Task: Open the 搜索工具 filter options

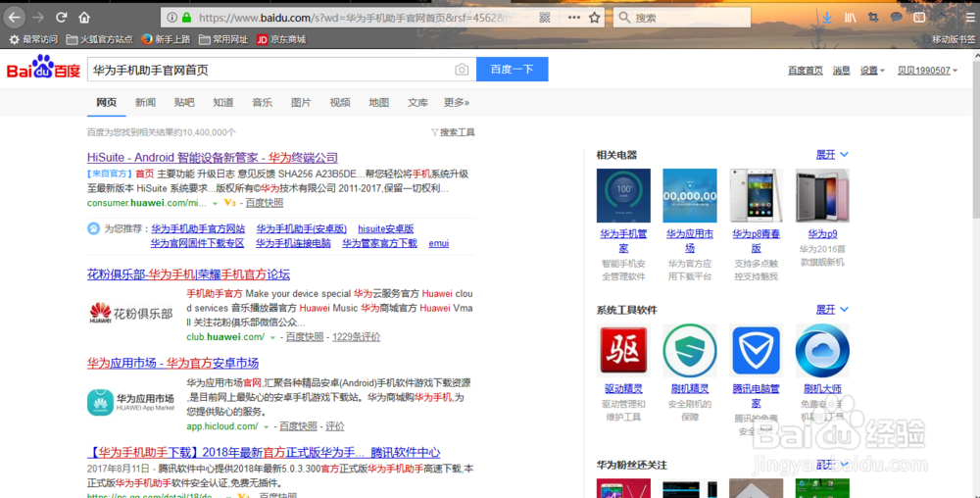Action: tap(453, 132)
